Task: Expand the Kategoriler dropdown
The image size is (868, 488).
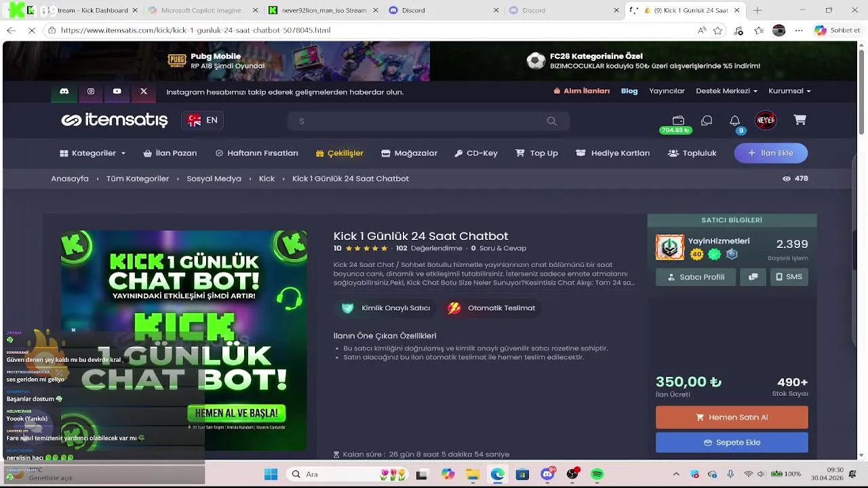Action: click(x=93, y=153)
